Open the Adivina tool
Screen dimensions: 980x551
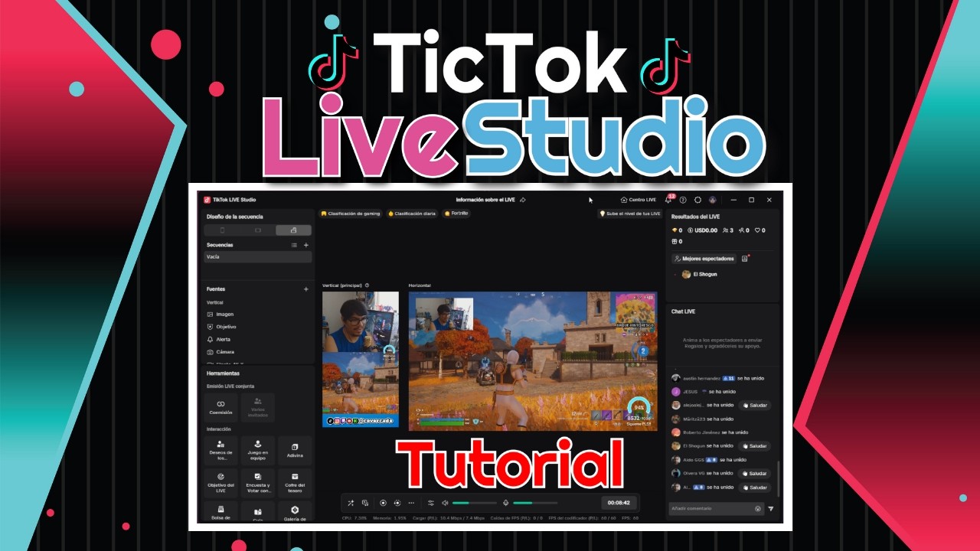click(x=295, y=450)
